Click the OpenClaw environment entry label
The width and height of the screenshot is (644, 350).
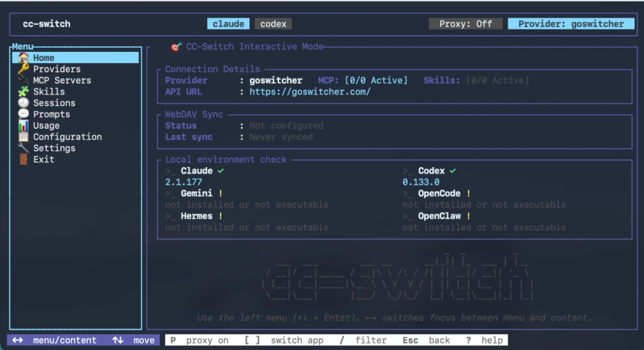pos(439,216)
